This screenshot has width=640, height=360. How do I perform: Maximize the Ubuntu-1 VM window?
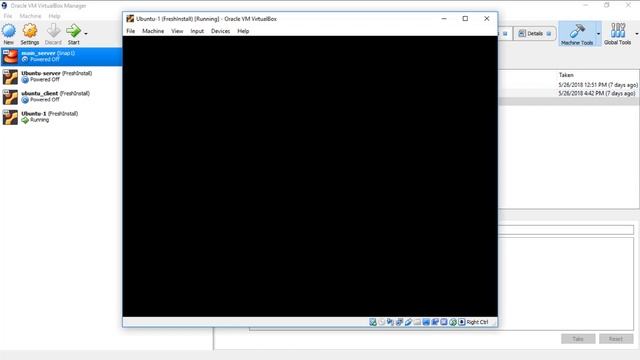coord(465,19)
